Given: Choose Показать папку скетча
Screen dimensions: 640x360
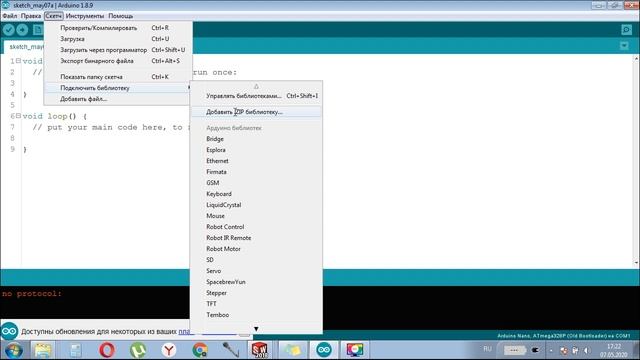Looking at the screenshot, I should point(118,77).
